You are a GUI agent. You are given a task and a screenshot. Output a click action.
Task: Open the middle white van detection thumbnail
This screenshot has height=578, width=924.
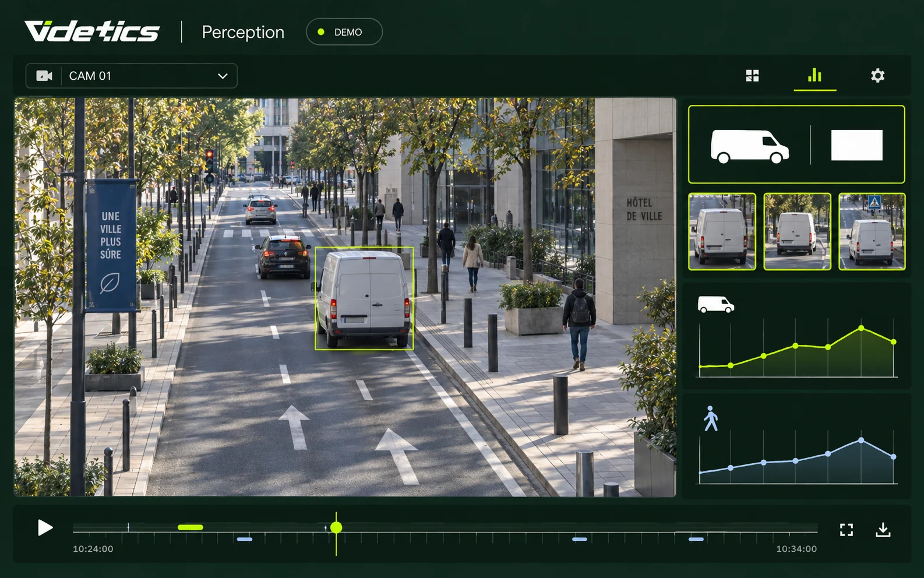click(797, 232)
